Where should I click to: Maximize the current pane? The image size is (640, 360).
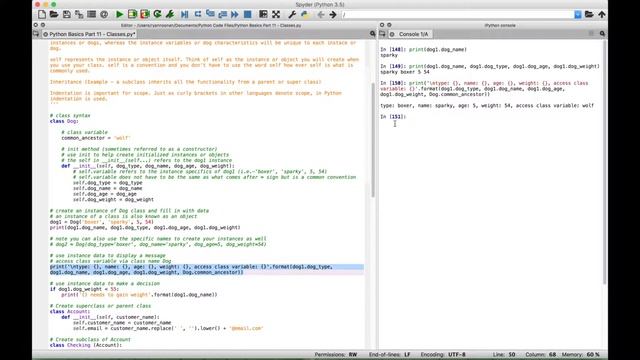click(x=263, y=14)
